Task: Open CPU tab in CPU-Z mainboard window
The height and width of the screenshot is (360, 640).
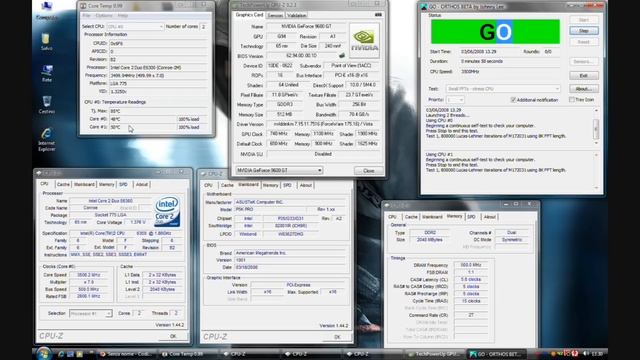Action: 209,185
